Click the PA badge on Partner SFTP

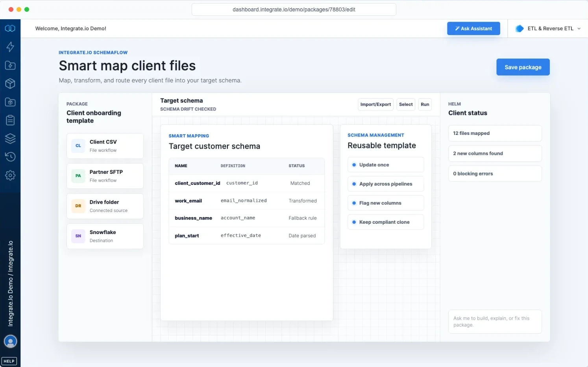78,176
